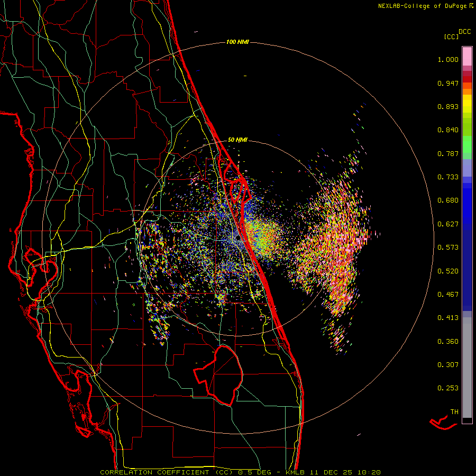Click the 0.413 scale value
The image size is (476, 476).
(x=448, y=318)
